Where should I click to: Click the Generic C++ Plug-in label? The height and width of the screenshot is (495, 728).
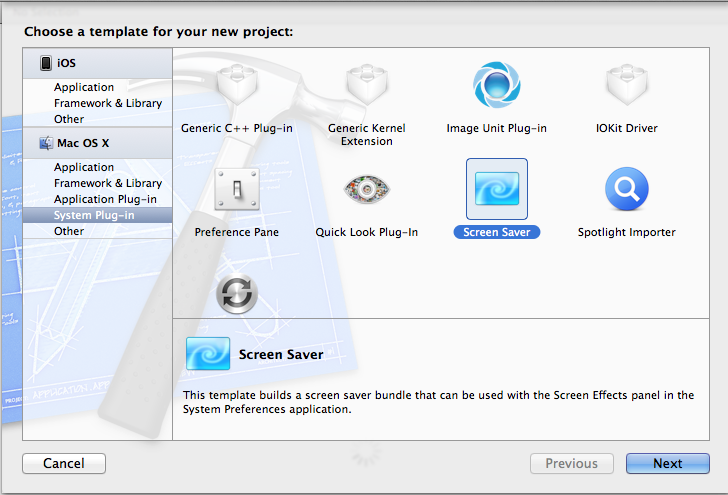coord(237,128)
